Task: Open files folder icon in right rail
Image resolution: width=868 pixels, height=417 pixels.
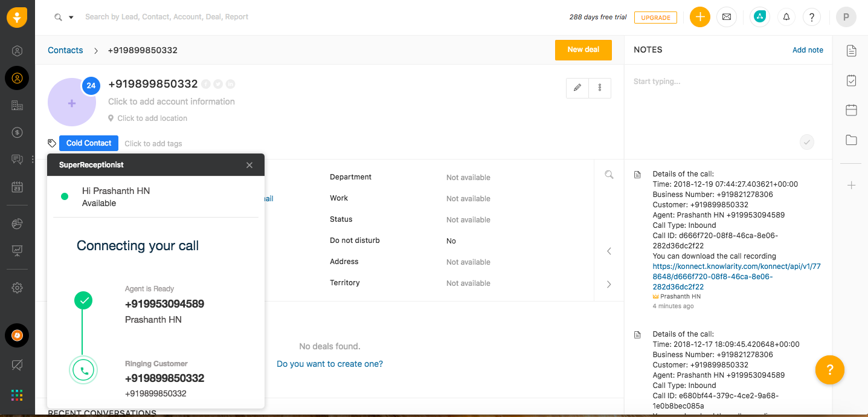Action: coord(851,140)
